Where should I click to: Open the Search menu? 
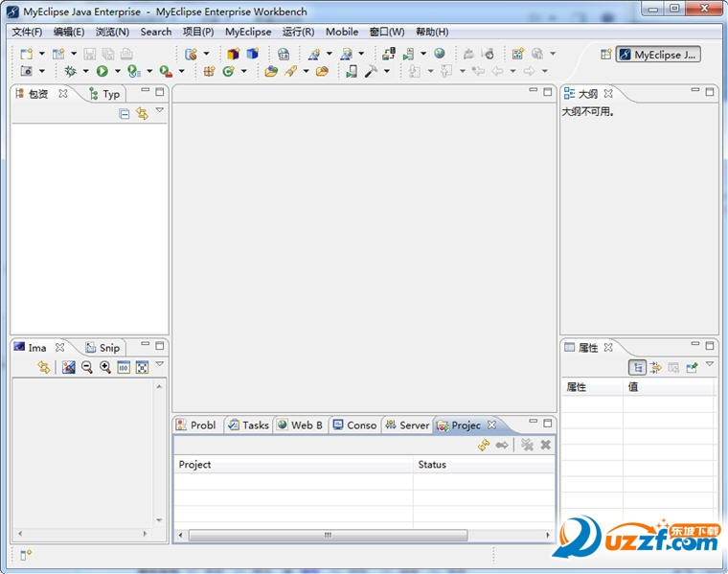[156, 32]
